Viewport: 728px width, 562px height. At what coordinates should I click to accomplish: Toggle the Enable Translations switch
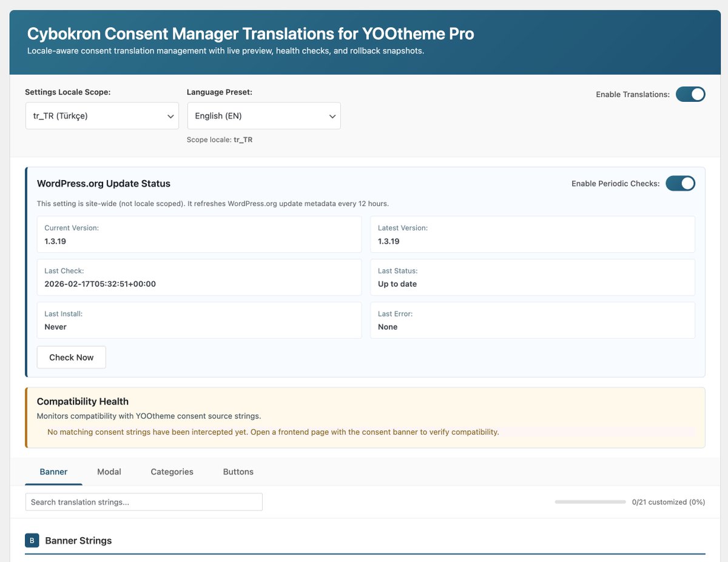pyautogui.click(x=690, y=94)
